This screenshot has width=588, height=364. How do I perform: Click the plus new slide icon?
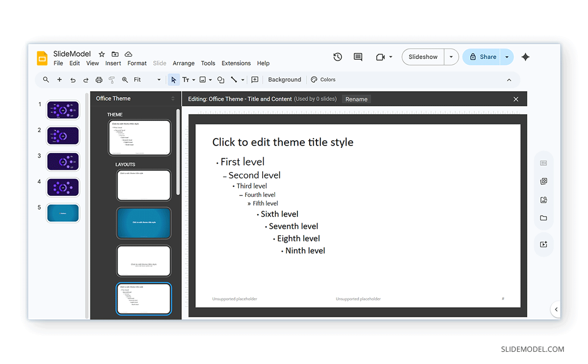click(x=59, y=79)
